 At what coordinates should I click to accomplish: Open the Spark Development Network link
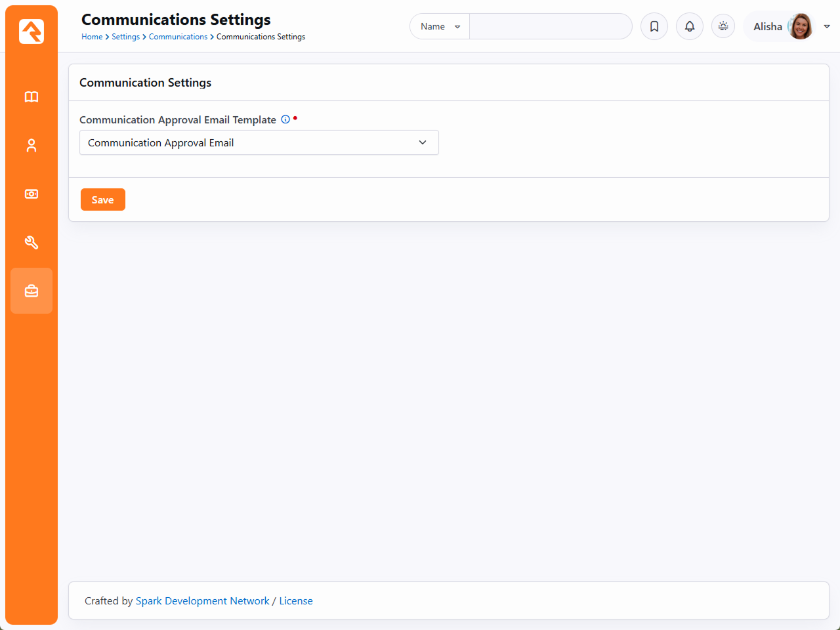[202, 601]
